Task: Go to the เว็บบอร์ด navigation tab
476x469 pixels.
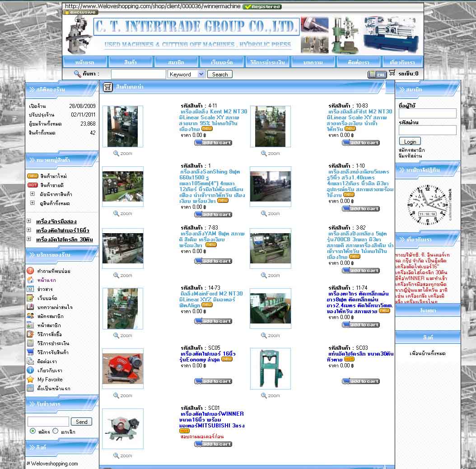Action: 221,62
